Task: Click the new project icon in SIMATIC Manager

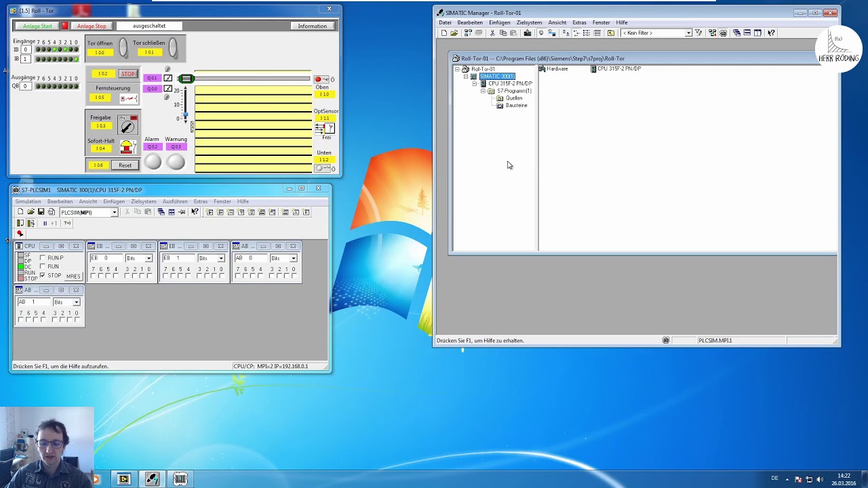Action: point(444,33)
